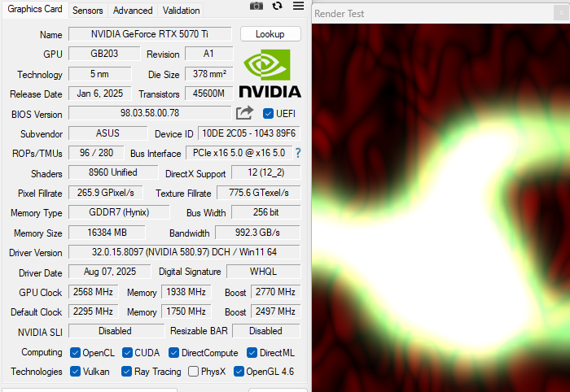Click the Shaders field 8960 Unified

click(113, 172)
